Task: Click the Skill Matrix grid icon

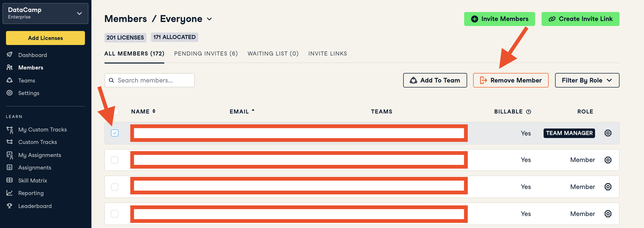Action: point(9,180)
